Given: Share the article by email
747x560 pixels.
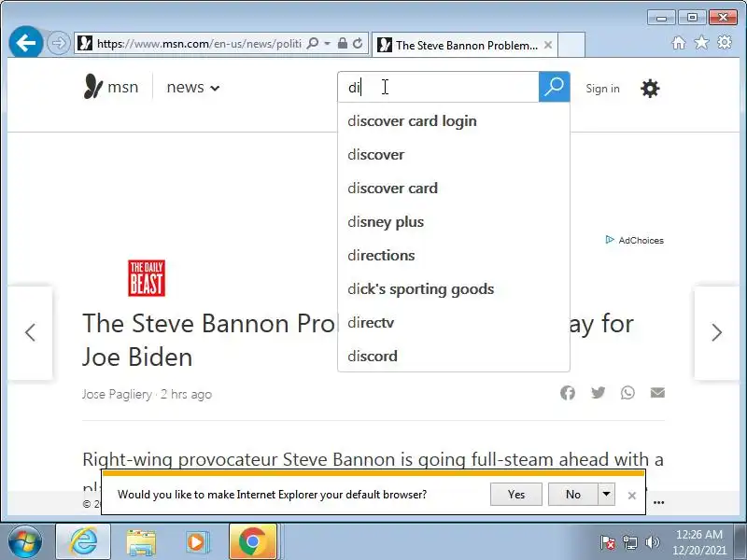Looking at the screenshot, I should coord(657,392).
